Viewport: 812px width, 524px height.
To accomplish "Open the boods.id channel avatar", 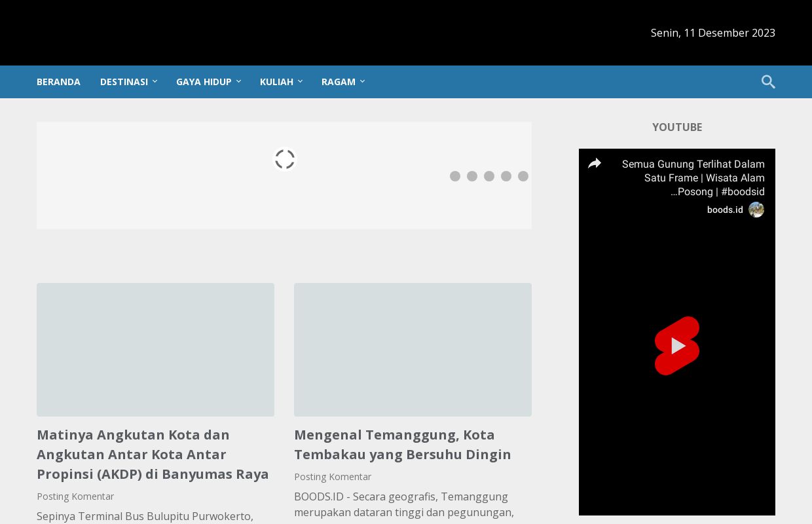I will point(756,210).
